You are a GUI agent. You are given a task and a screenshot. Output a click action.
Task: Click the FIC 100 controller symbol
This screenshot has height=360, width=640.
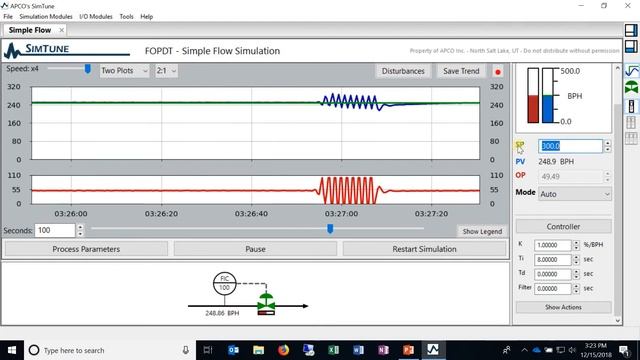click(x=224, y=283)
